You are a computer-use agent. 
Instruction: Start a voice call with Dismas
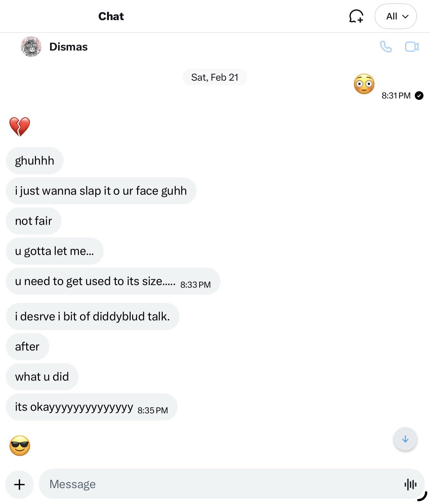point(386,47)
